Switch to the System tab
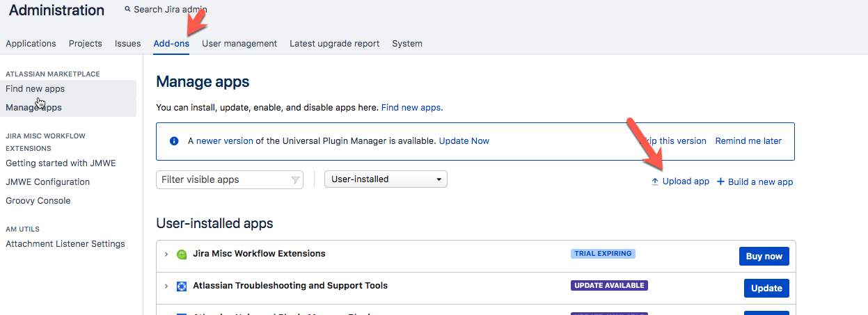Image resolution: width=868 pixels, height=315 pixels. click(407, 43)
